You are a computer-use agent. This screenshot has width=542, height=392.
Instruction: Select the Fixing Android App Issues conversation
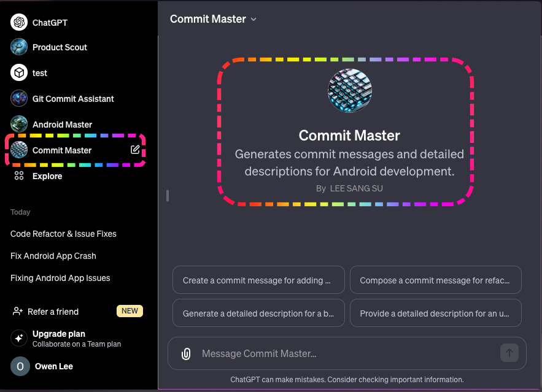[60, 278]
